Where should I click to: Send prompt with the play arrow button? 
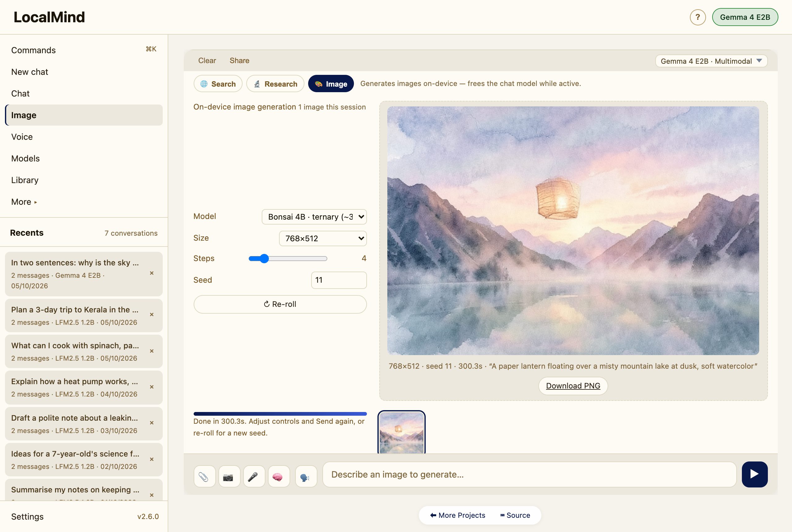click(x=754, y=474)
